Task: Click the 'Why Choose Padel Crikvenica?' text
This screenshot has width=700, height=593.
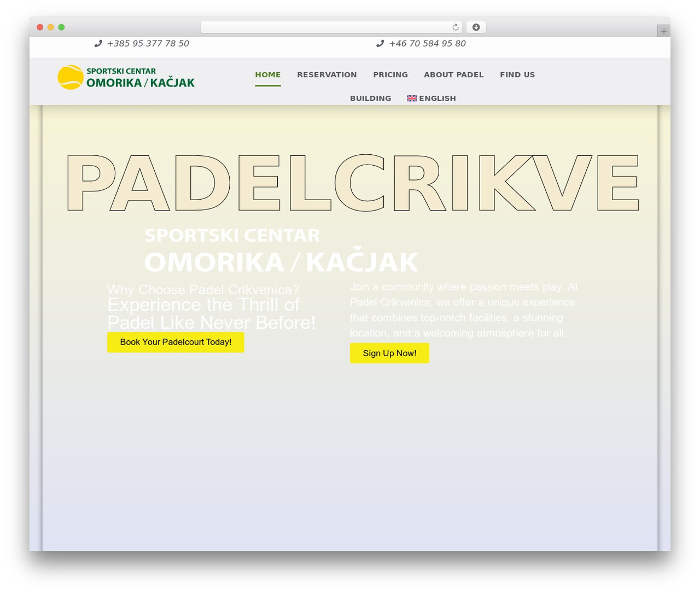Action: (x=203, y=289)
